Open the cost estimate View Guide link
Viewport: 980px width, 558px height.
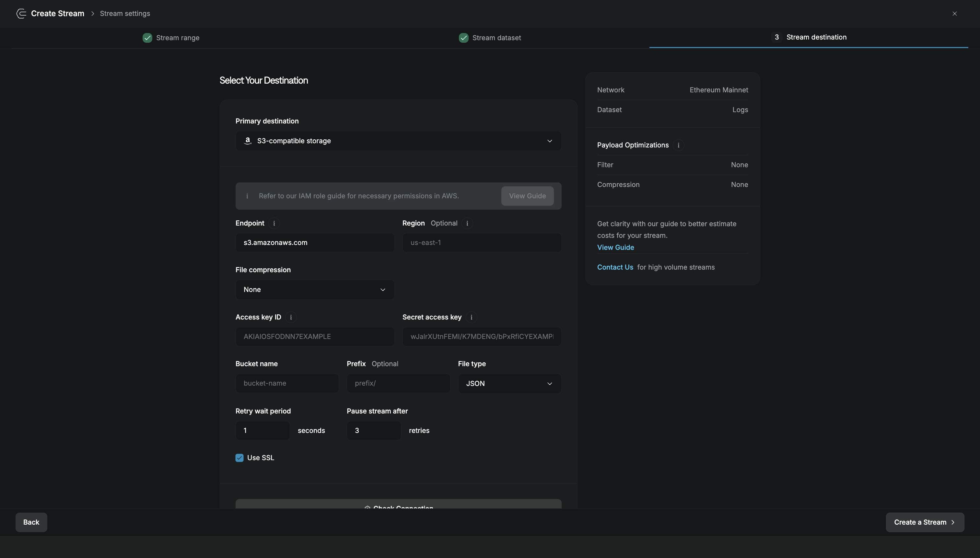coord(615,248)
